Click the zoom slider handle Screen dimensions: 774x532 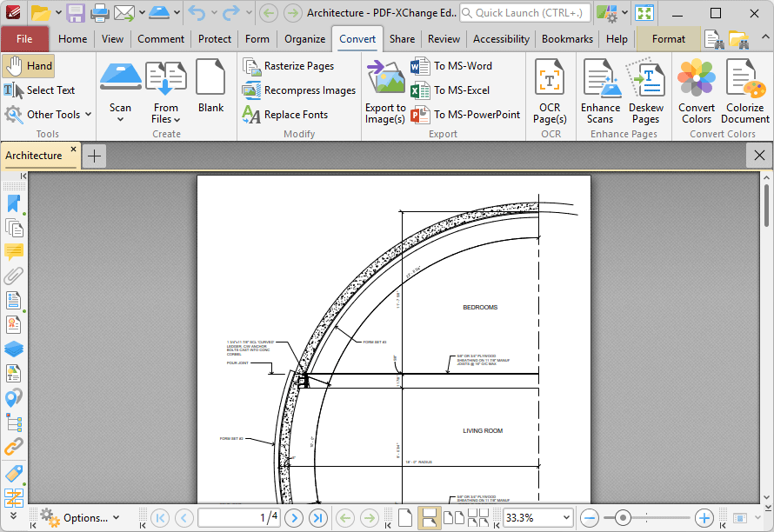(623, 518)
